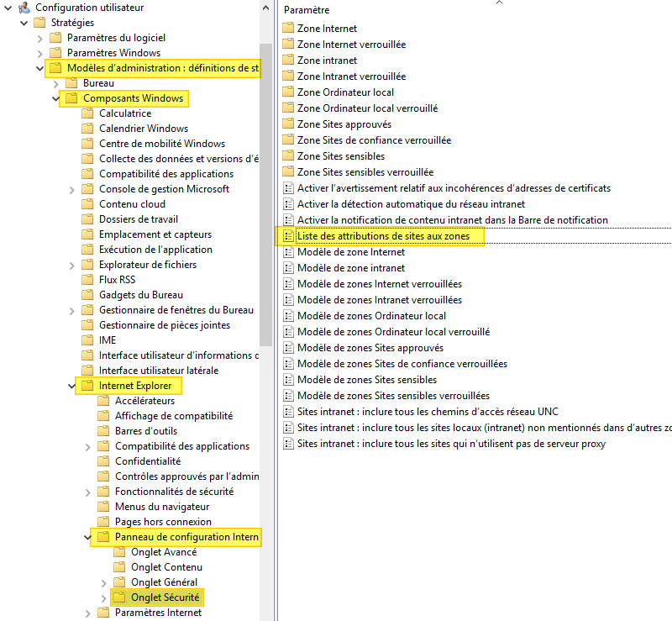Select Calendrier Windows in the tree

pos(144,129)
